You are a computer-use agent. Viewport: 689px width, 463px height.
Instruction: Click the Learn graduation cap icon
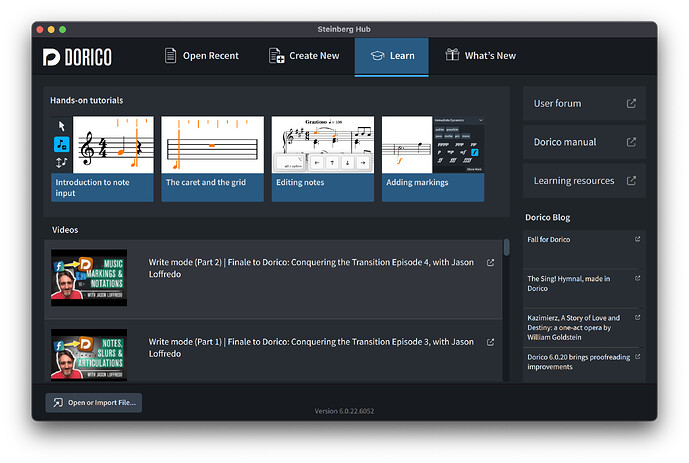click(377, 56)
